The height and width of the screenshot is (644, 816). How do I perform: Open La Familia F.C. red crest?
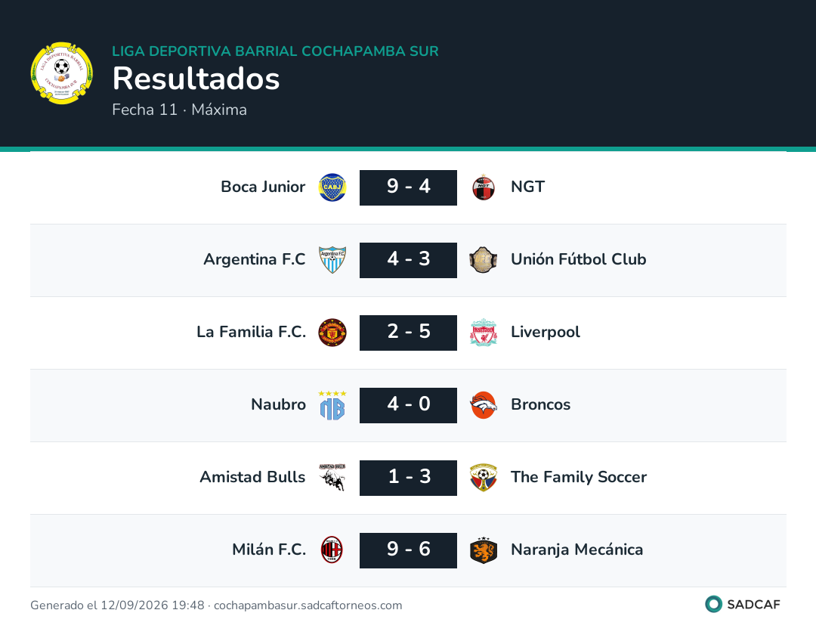[332, 333]
